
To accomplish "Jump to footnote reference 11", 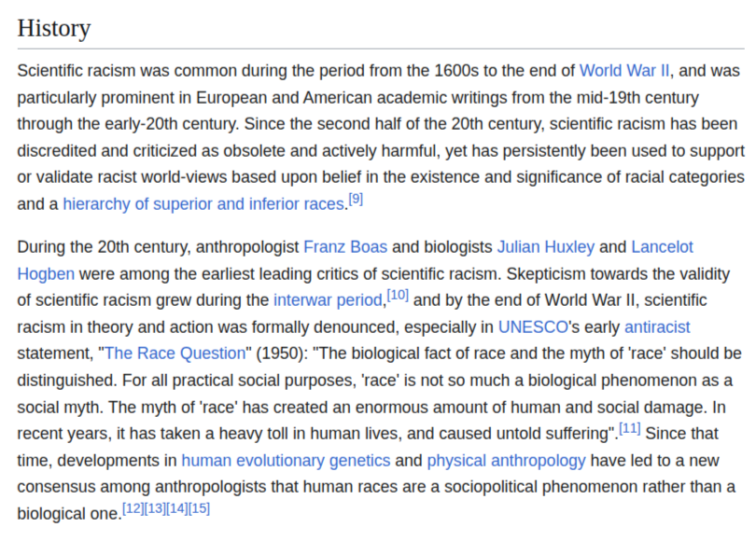I will (x=629, y=428).
